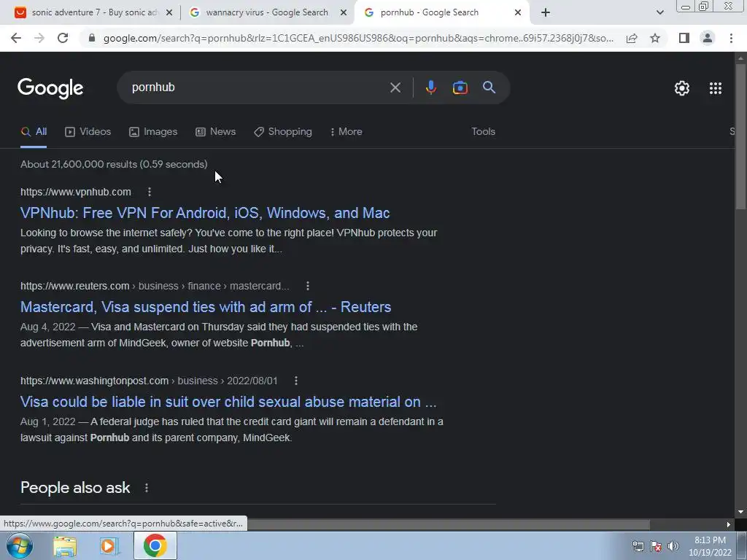Click the https://www.vpnhub.com URL text
The width and height of the screenshot is (747, 560).
pyautogui.click(x=76, y=192)
